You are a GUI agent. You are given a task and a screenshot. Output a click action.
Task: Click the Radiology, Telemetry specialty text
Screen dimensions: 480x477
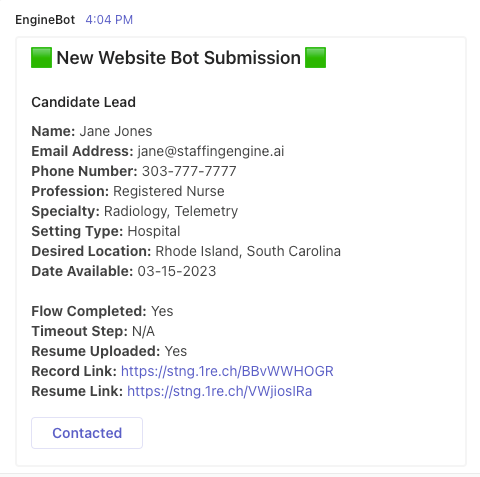coord(171,211)
